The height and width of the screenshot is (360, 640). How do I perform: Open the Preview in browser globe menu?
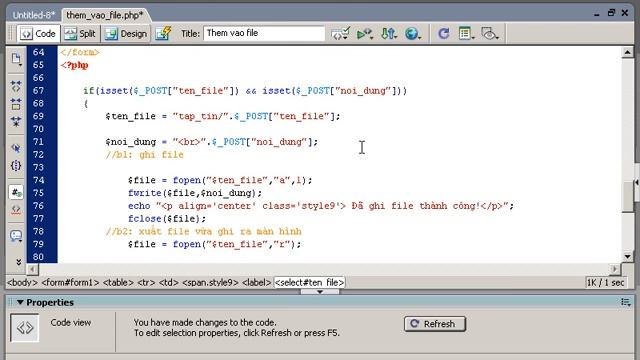413,33
